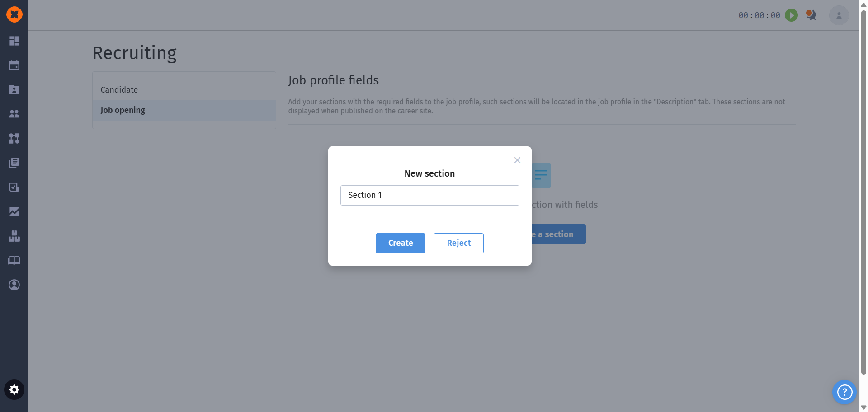Open the dashboard icon in sidebar
The width and height of the screenshot is (868, 412).
[x=14, y=41]
